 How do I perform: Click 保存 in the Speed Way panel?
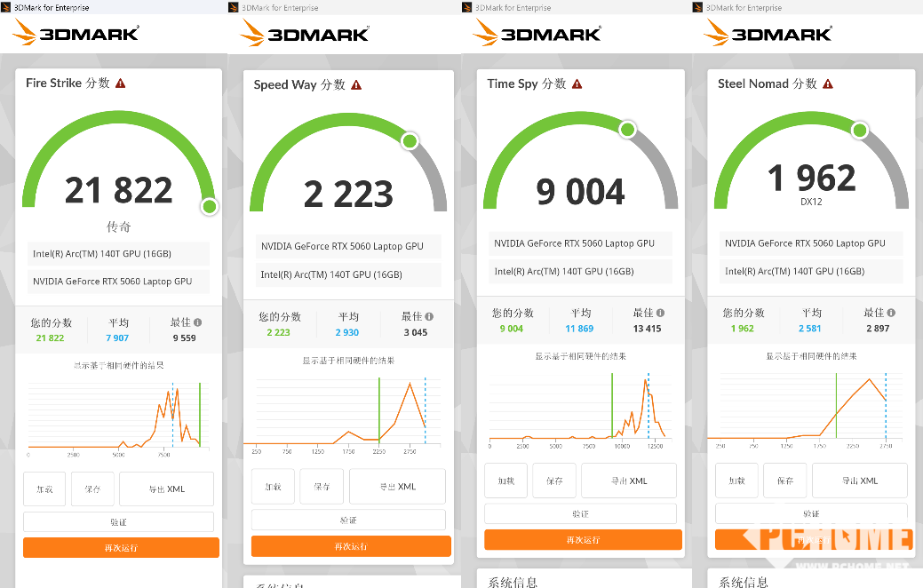click(x=322, y=487)
